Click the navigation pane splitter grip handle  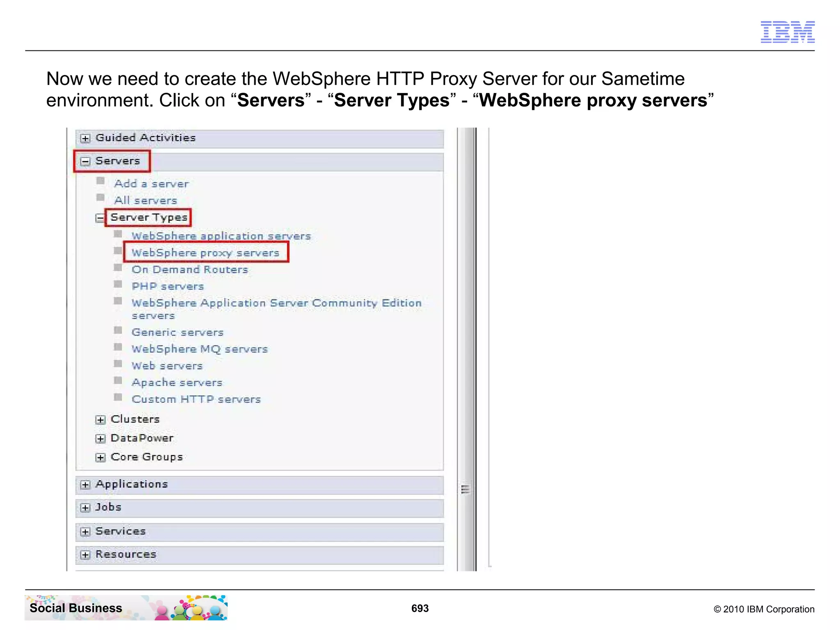(x=465, y=489)
